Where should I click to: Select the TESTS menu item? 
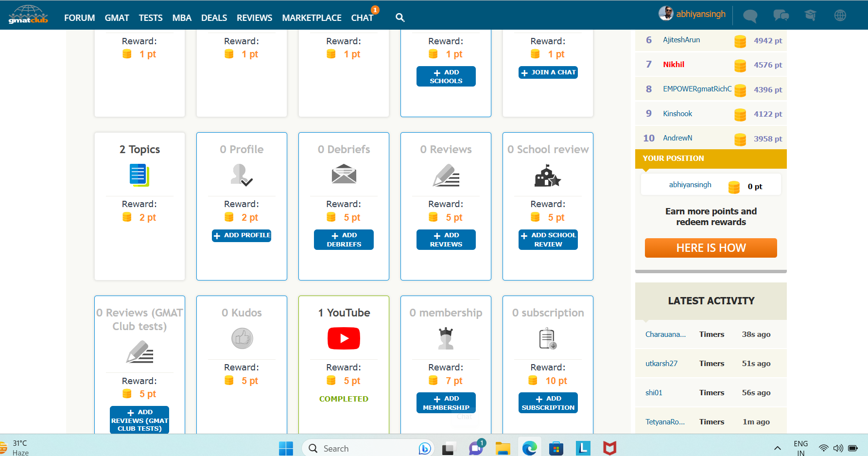(151, 18)
